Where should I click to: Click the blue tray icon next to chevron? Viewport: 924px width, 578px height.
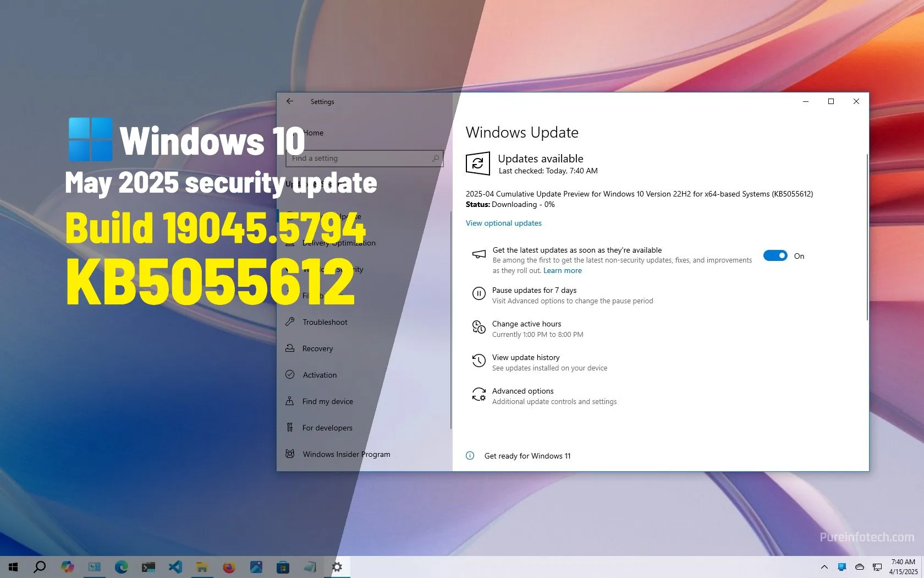click(842, 567)
